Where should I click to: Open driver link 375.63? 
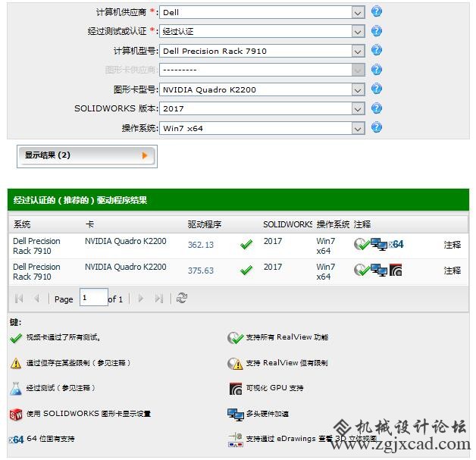(x=200, y=271)
